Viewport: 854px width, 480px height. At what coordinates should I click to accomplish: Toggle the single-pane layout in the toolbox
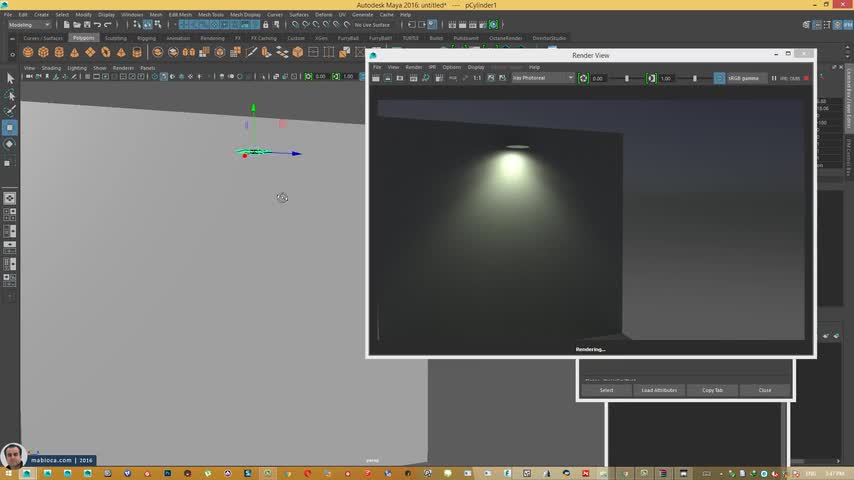(10, 198)
